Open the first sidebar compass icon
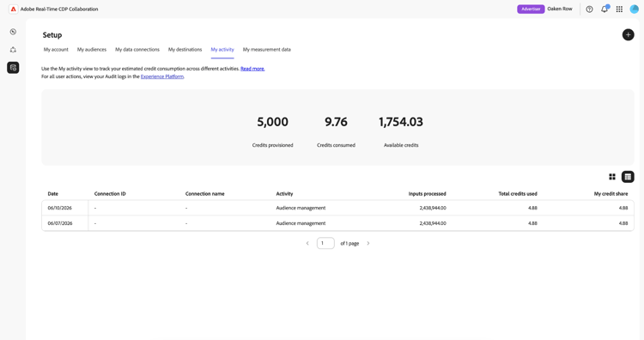Screen dimensions: 644x340 [x=13, y=32]
